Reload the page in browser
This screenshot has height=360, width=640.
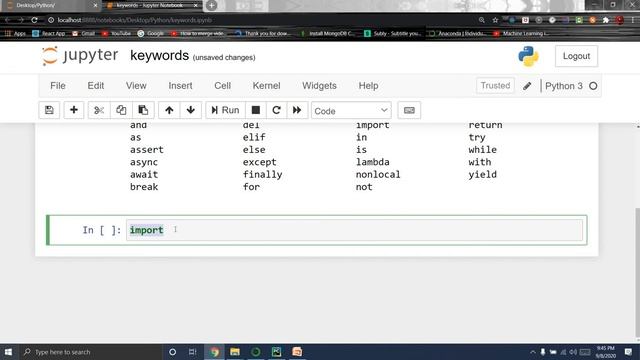[35, 20]
